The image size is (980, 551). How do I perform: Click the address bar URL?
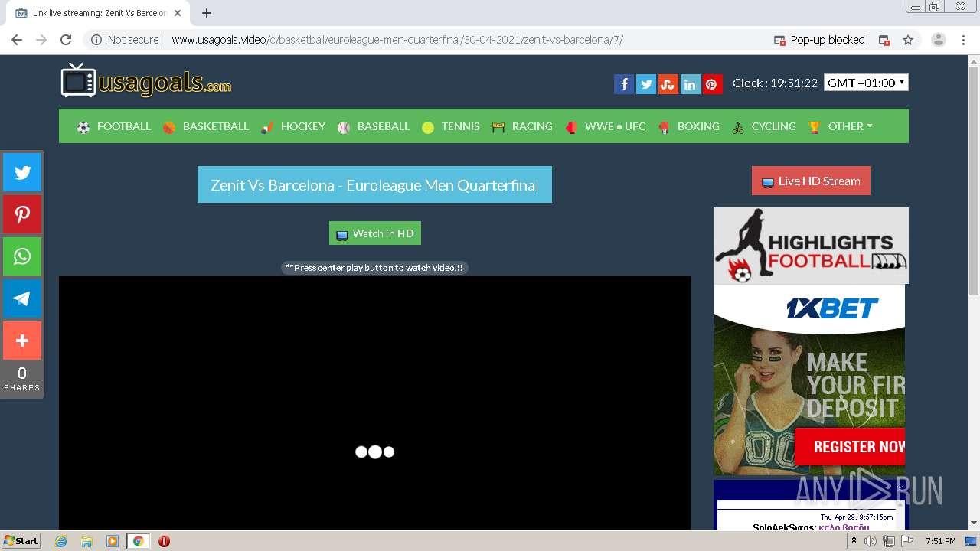(397, 40)
